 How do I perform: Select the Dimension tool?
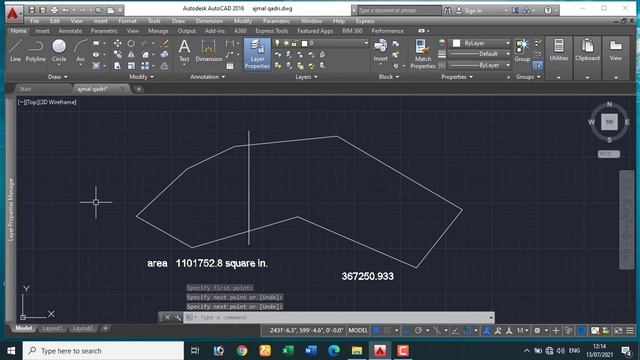[x=209, y=51]
